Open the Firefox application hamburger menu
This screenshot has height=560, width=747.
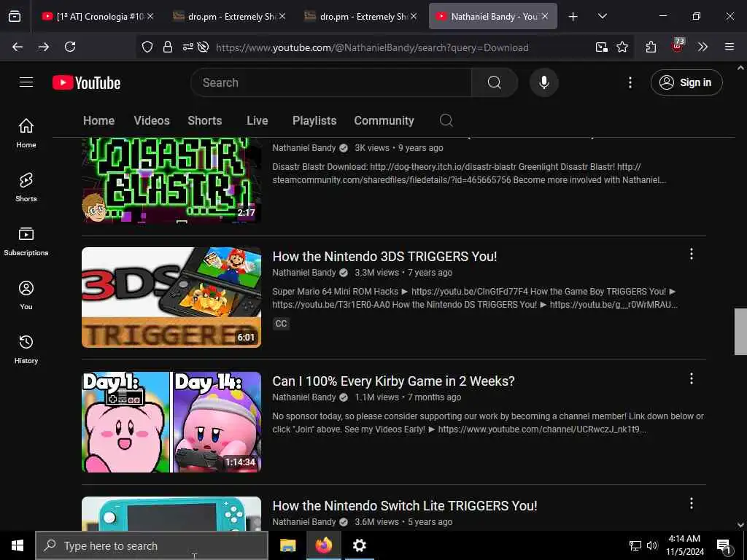pyautogui.click(x=729, y=47)
